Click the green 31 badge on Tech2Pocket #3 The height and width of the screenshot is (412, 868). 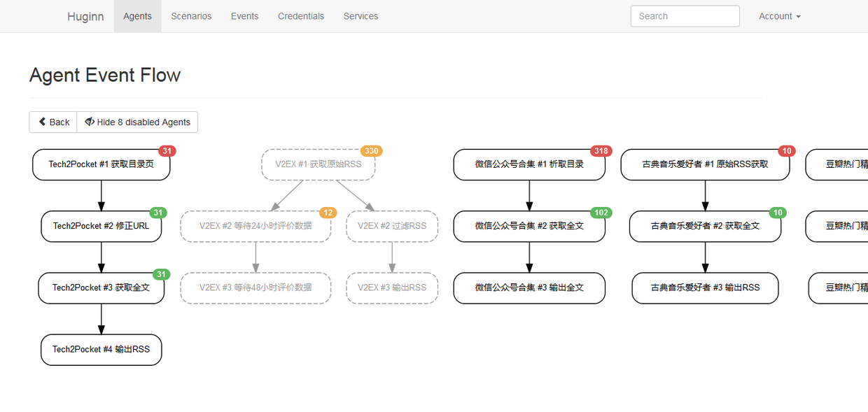click(x=161, y=274)
